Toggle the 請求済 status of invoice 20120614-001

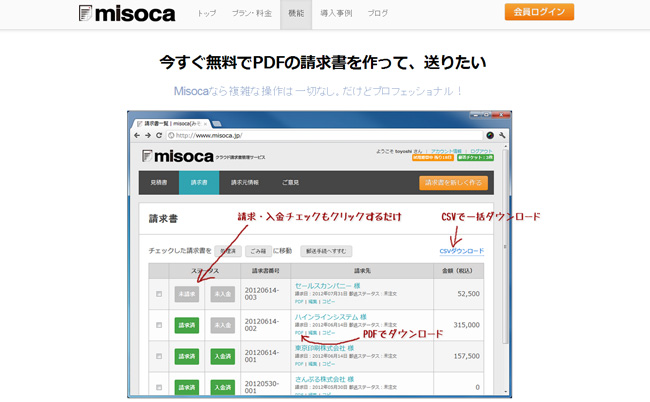point(187,356)
